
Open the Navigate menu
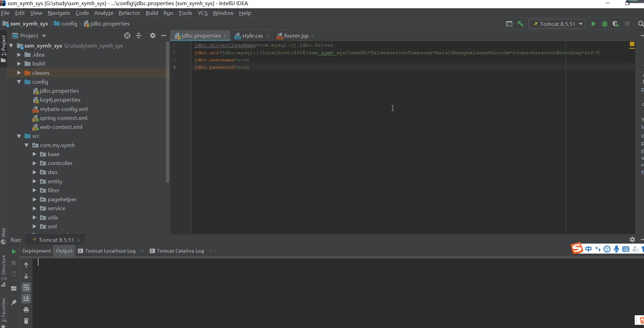[x=59, y=13]
